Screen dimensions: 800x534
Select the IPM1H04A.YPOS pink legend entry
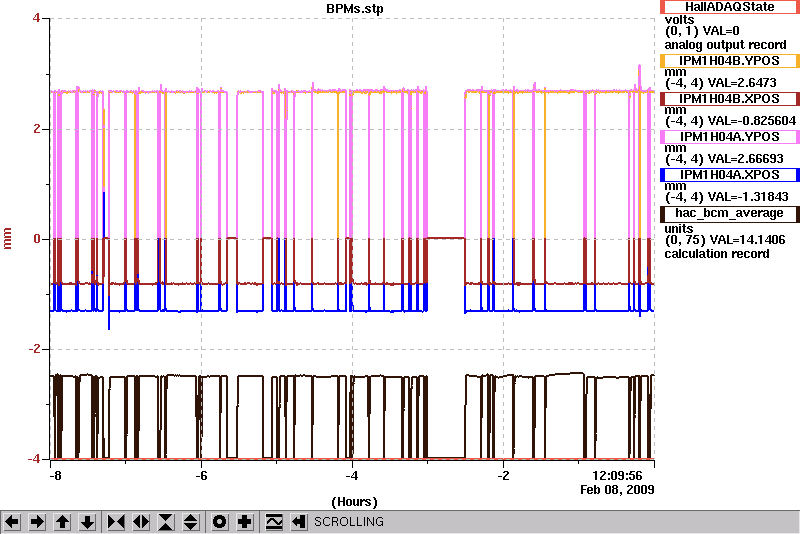pyautogui.click(x=730, y=137)
